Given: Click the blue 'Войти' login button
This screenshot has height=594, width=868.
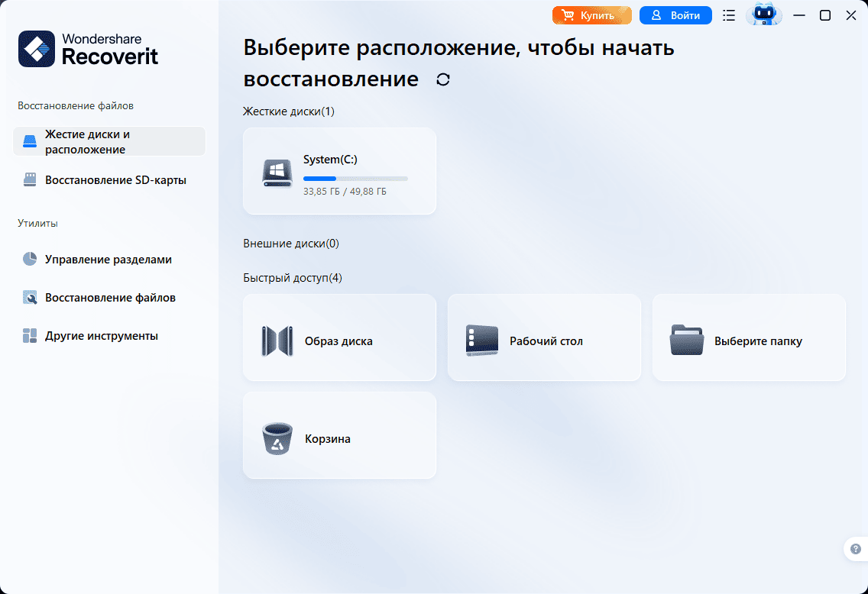Looking at the screenshot, I should 675,15.
